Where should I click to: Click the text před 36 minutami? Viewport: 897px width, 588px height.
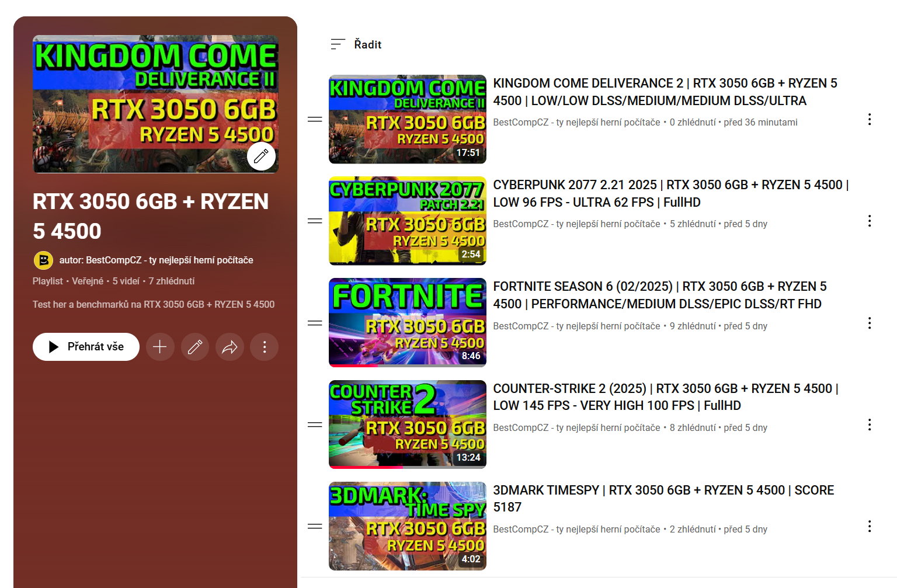tap(760, 122)
